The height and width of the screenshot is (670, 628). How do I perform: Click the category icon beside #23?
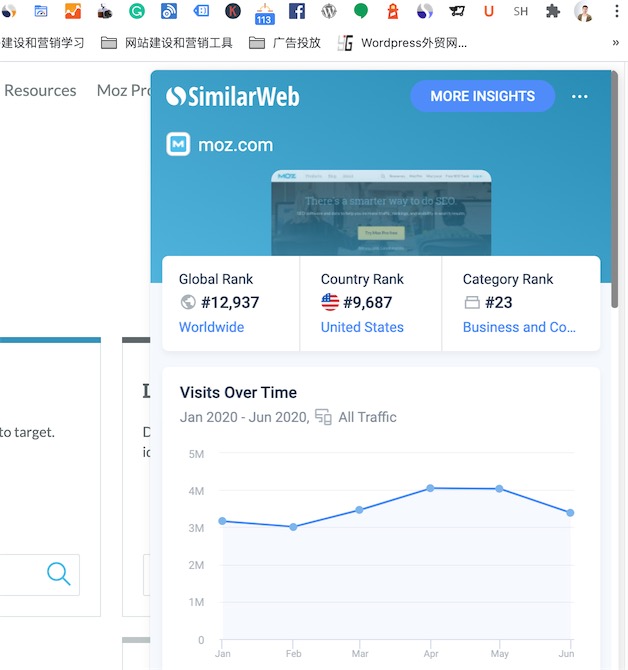pyautogui.click(x=472, y=303)
